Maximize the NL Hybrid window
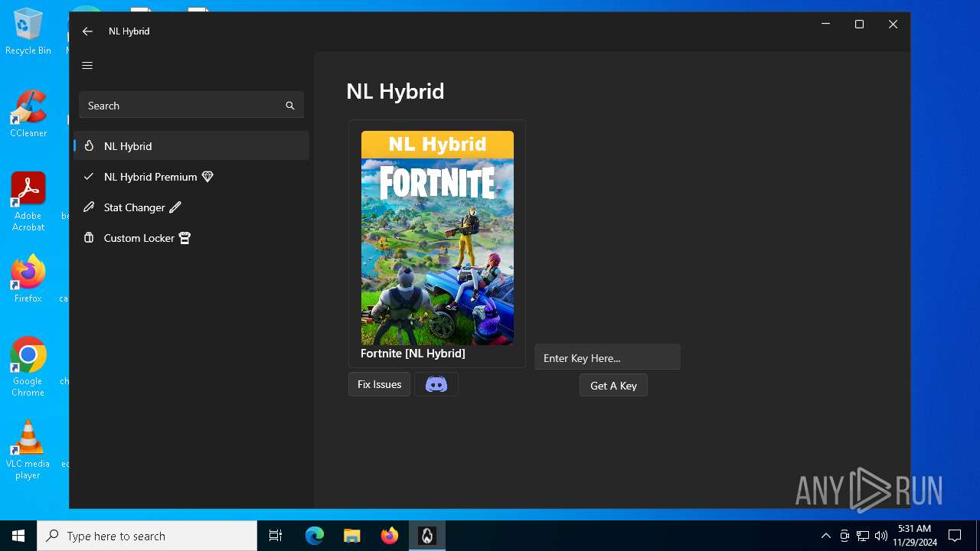Image resolution: width=980 pixels, height=551 pixels. (x=859, y=24)
